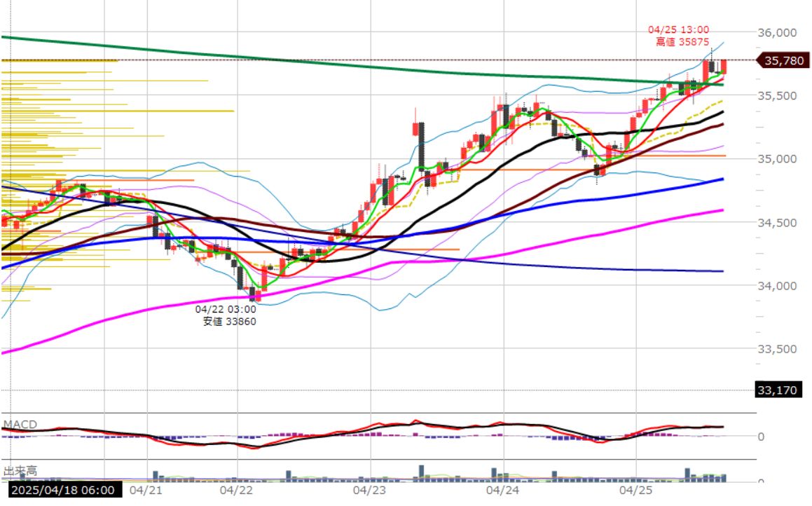
Task: Click the 04/22 date axis label
Action: click(x=236, y=490)
